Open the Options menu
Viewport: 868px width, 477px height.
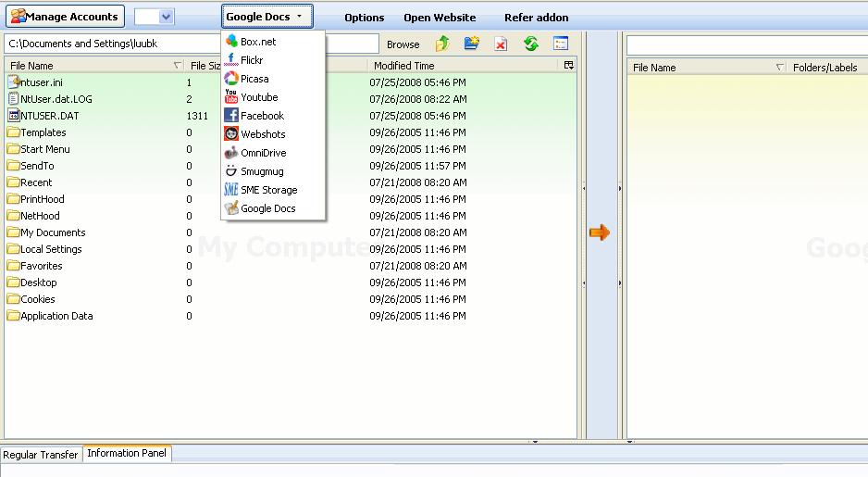coord(365,18)
